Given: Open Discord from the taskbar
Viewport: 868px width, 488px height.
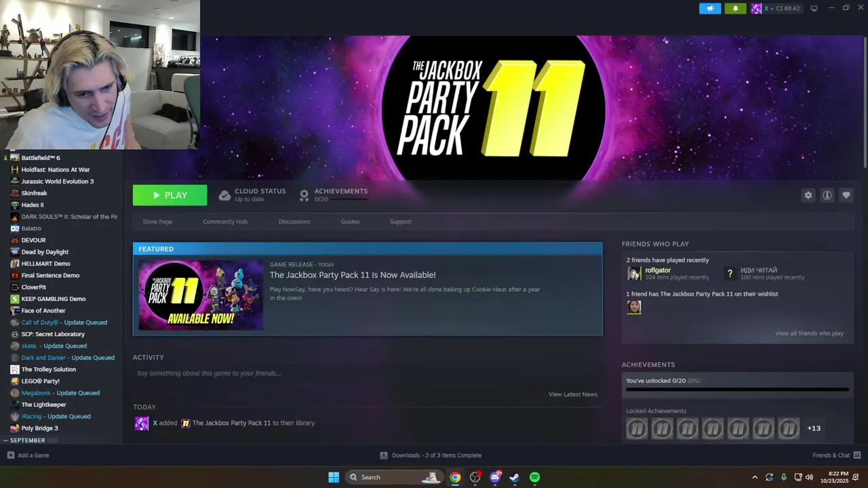Looking at the screenshot, I should (495, 477).
